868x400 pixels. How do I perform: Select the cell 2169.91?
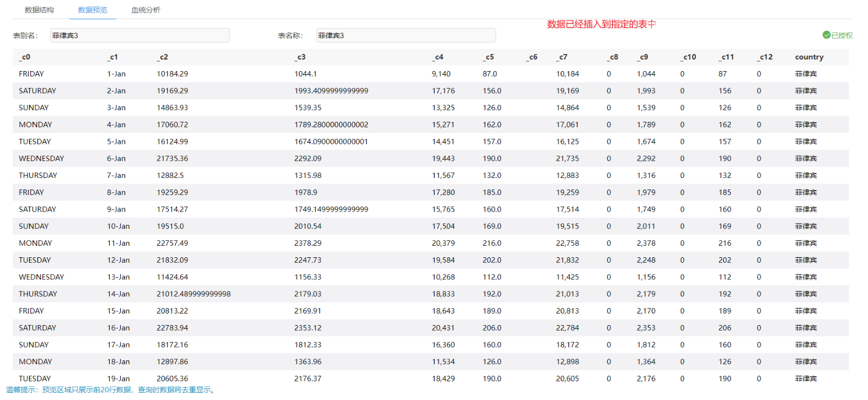click(x=308, y=311)
